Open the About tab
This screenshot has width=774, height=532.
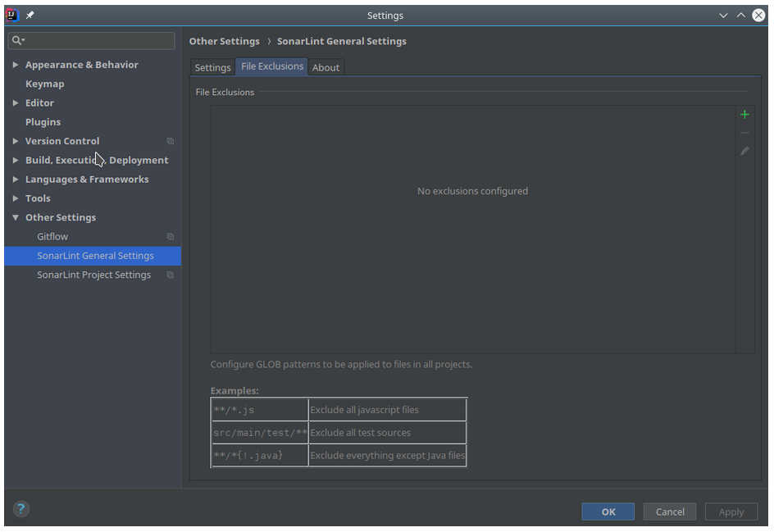click(x=326, y=67)
